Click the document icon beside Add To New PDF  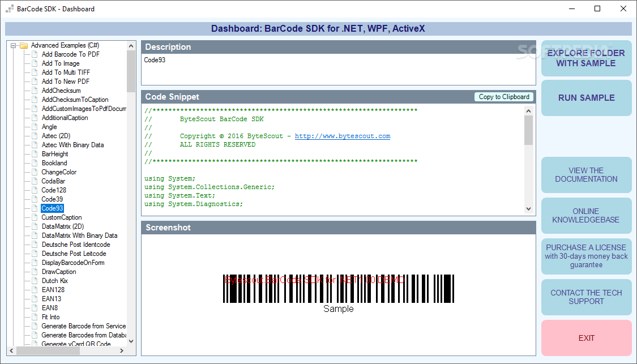pyautogui.click(x=35, y=82)
